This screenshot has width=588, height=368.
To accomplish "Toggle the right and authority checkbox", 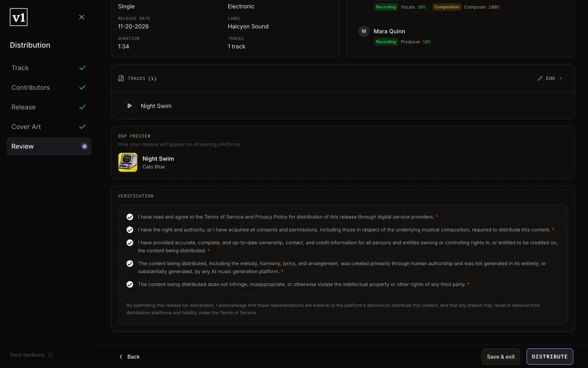I will (130, 230).
